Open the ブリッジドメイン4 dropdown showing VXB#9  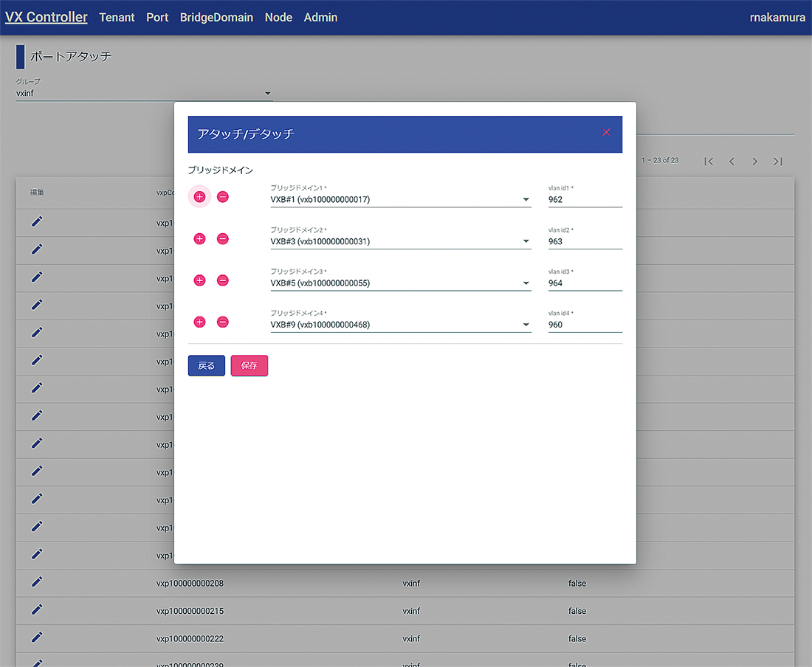click(400, 325)
